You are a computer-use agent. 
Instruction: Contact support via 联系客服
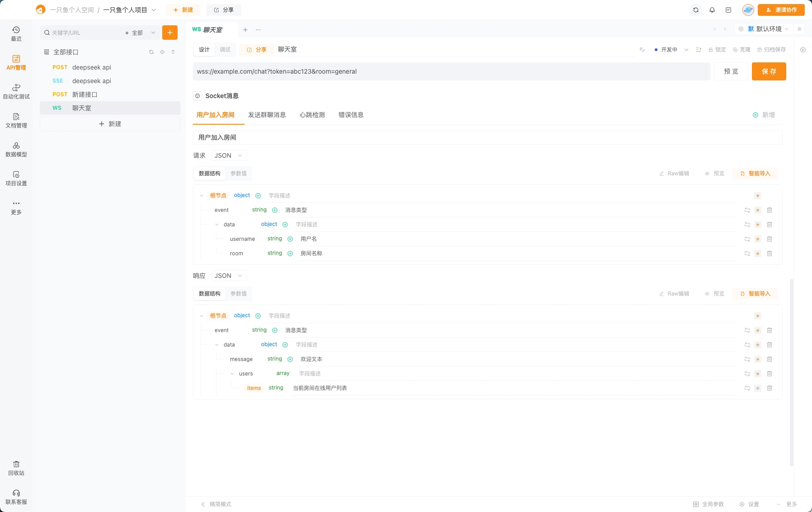click(16, 497)
